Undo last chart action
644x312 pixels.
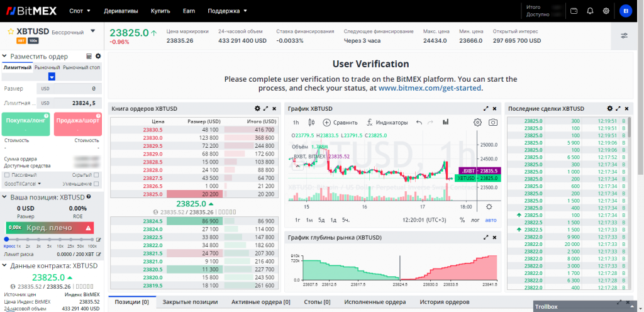pos(419,122)
